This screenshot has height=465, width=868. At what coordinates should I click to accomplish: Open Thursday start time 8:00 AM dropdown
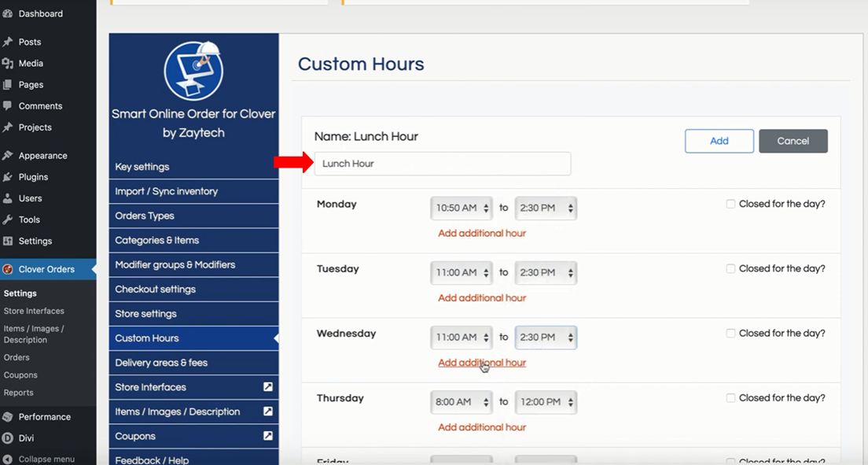[x=461, y=402]
